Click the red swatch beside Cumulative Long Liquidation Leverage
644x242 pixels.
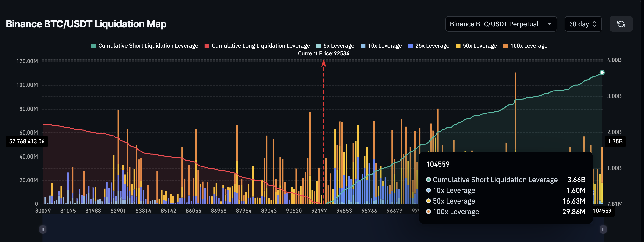tap(207, 45)
